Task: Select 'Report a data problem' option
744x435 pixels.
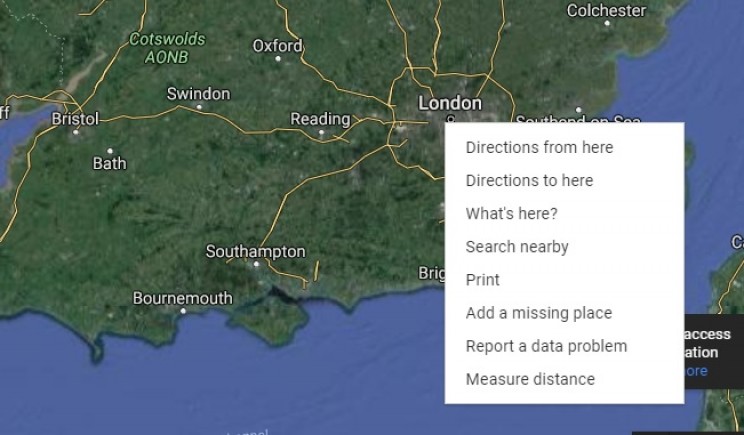Action: pos(546,346)
